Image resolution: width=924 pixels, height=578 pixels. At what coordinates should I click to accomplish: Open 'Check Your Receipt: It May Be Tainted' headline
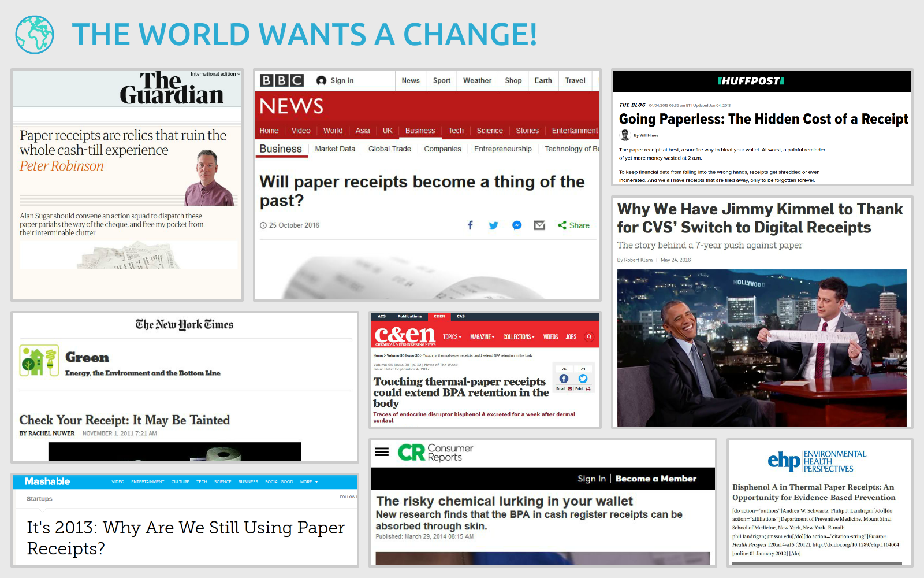pyautogui.click(x=125, y=420)
